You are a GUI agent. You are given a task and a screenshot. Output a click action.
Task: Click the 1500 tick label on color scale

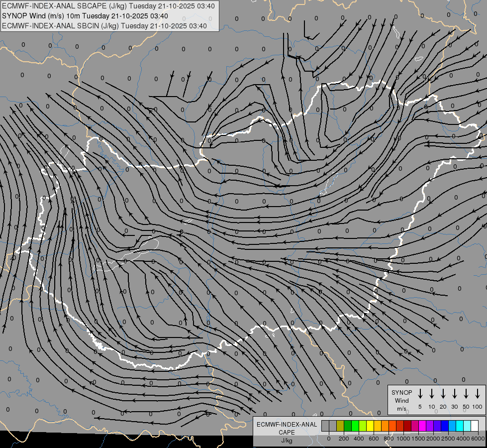coord(418,439)
